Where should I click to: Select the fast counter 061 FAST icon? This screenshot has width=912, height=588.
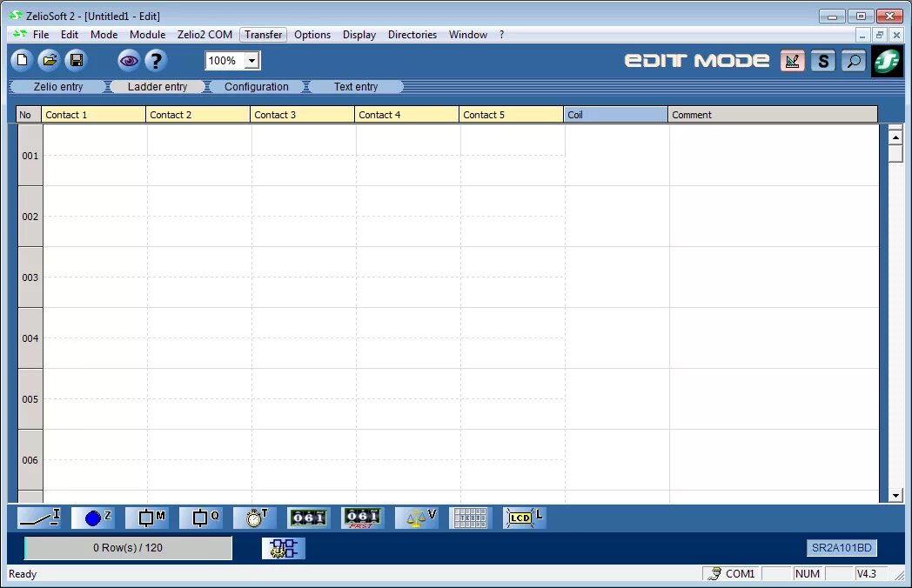tap(363, 518)
